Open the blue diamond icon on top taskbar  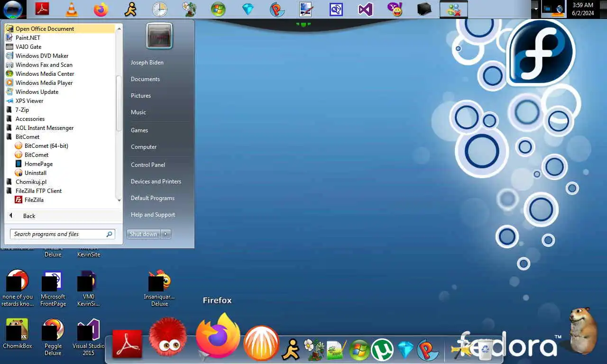[x=248, y=9]
